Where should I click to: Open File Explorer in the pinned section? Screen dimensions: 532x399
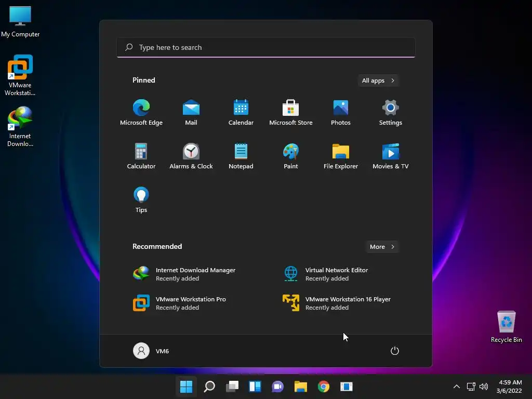(341, 156)
